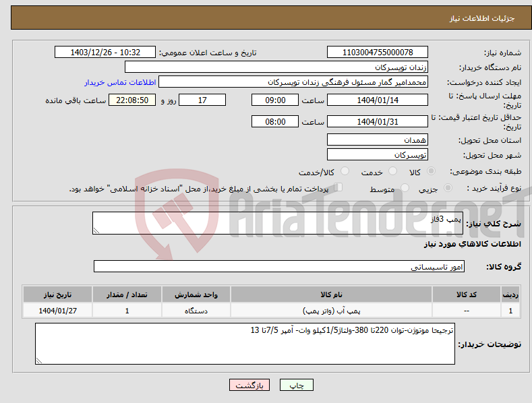The image size is (532, 403).
Task: Click the response deadline date 1404/01/14
Action: [378, 100]
